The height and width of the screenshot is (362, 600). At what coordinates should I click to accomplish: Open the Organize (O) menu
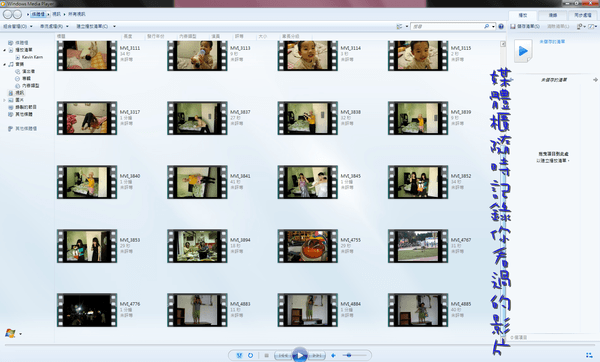pos(18,26)
